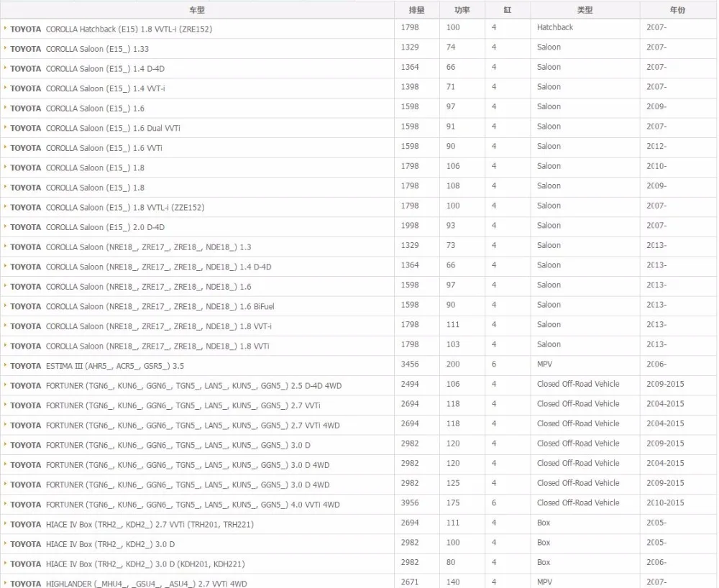Open HIGHLANDER 2.7 VVTi 4WD entry
Viewport: 719px width, 588px height.
point(129,584)
